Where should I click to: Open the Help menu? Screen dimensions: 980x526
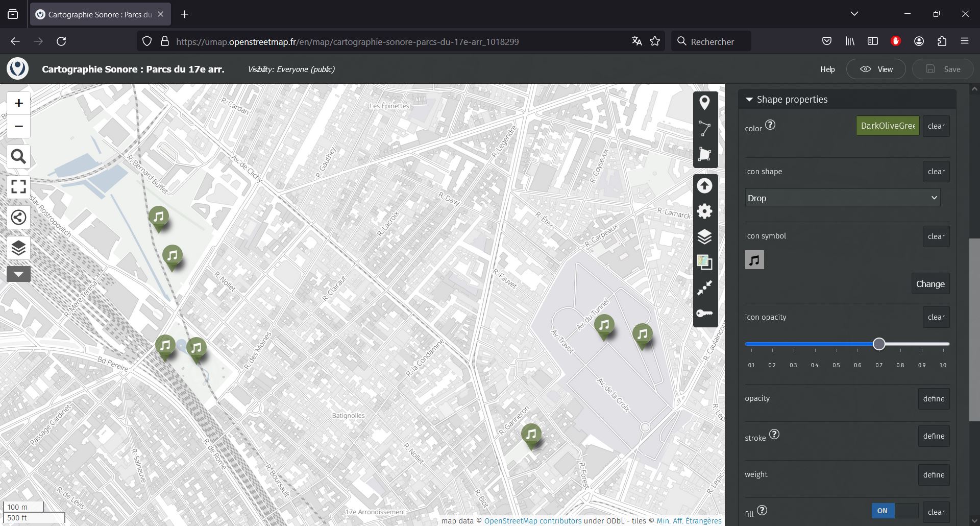(x=827, y=69)
